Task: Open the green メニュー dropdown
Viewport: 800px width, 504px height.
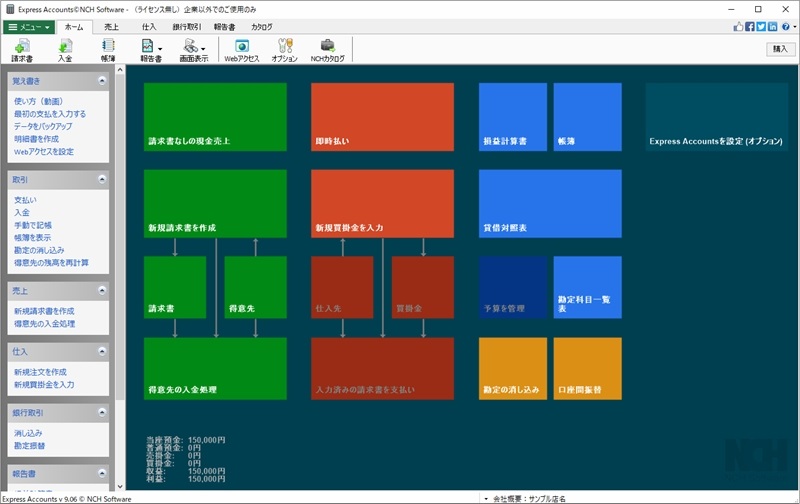Action: click(29, 27)
